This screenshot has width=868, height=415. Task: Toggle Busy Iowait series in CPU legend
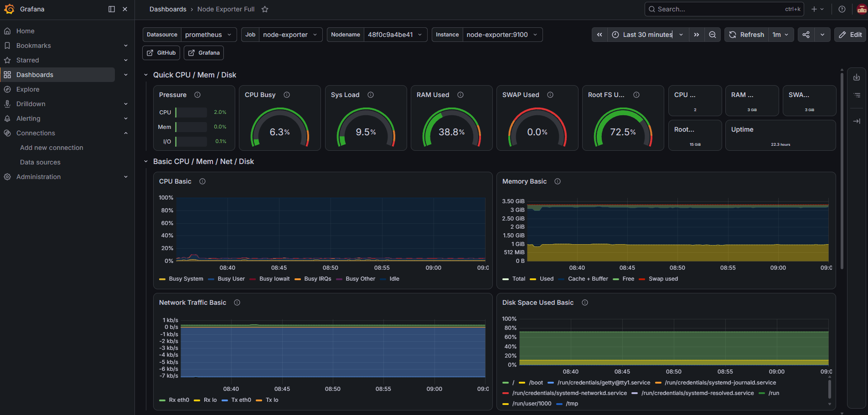click(274, 279)
